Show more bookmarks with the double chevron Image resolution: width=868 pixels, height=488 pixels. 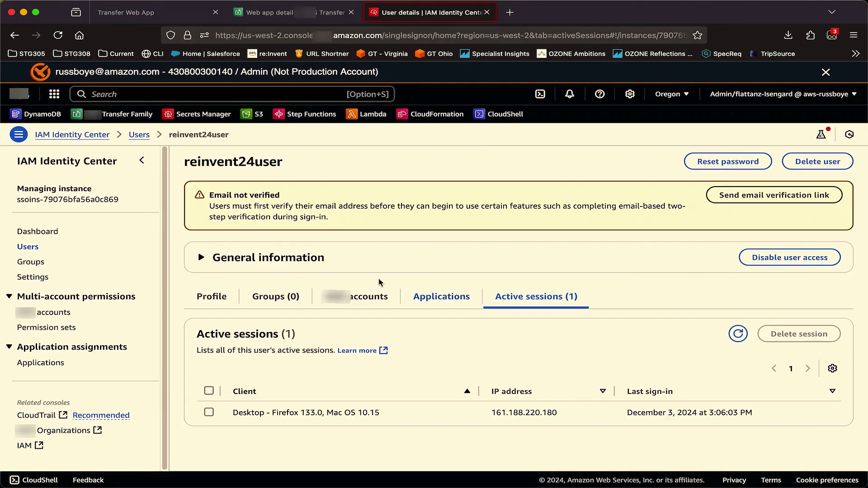tap(855, 53)
